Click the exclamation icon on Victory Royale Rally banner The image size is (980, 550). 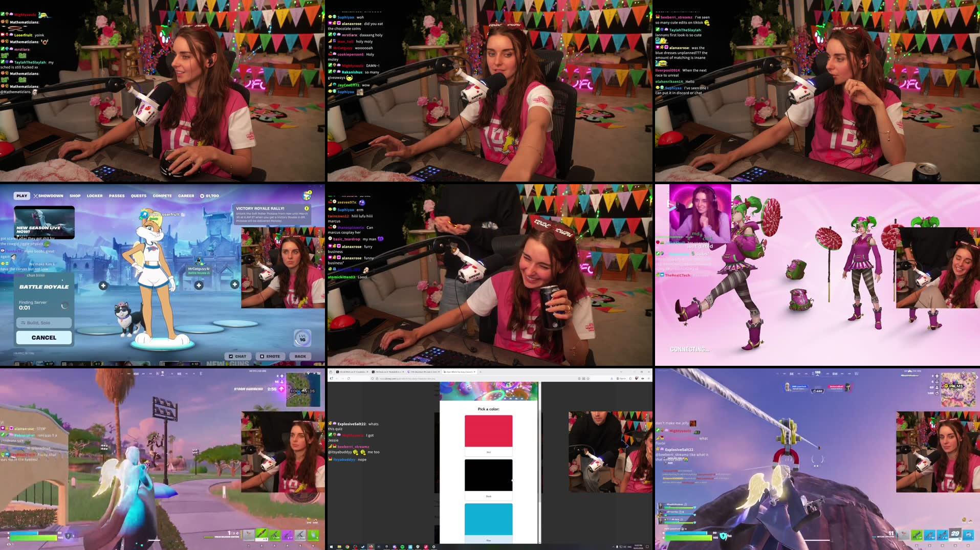pos(307,208)
